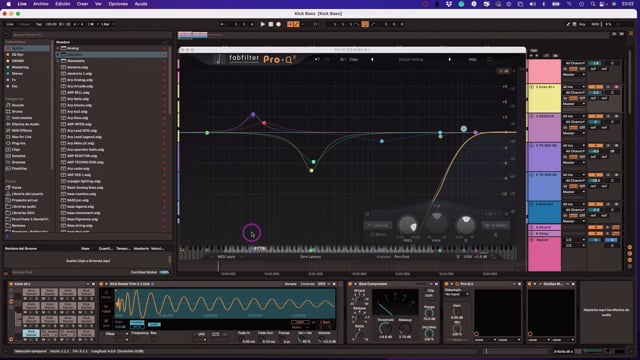Toggle the Glue Compressor device on/off
640x360 pixels.
pos(350,284)
